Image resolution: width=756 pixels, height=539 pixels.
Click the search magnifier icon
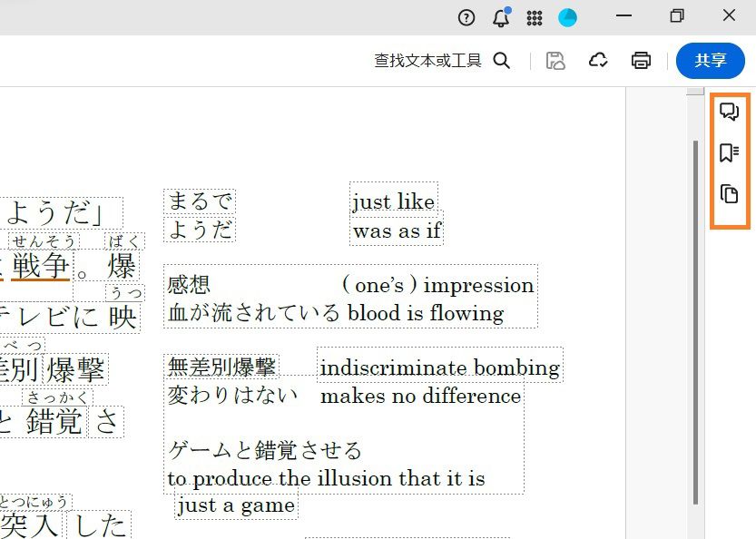tap(502, 61)
